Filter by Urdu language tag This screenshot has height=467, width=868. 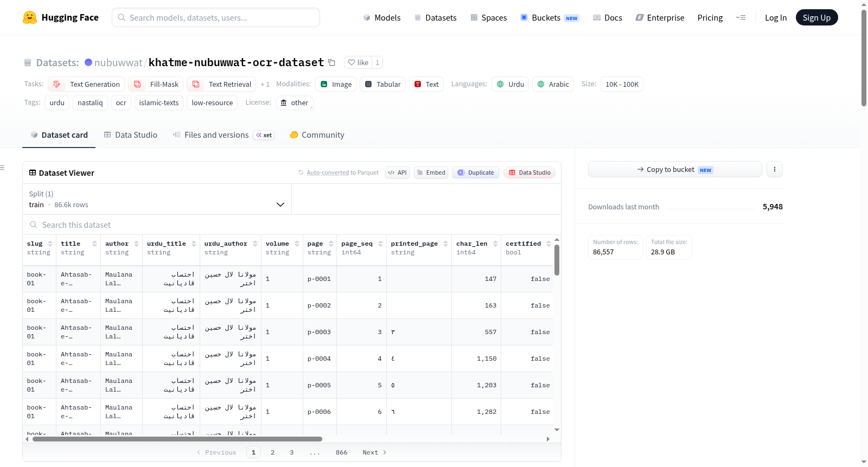pos(510,84)
